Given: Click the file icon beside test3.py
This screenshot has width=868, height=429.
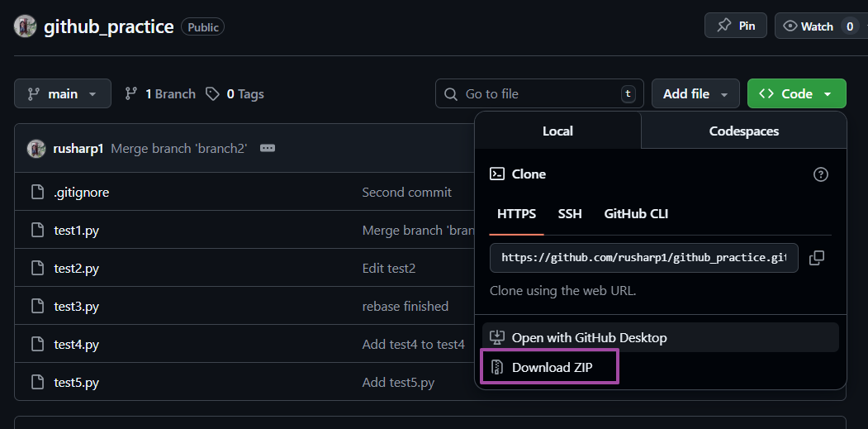Looking at the screenshot, I should click(37, 307).
